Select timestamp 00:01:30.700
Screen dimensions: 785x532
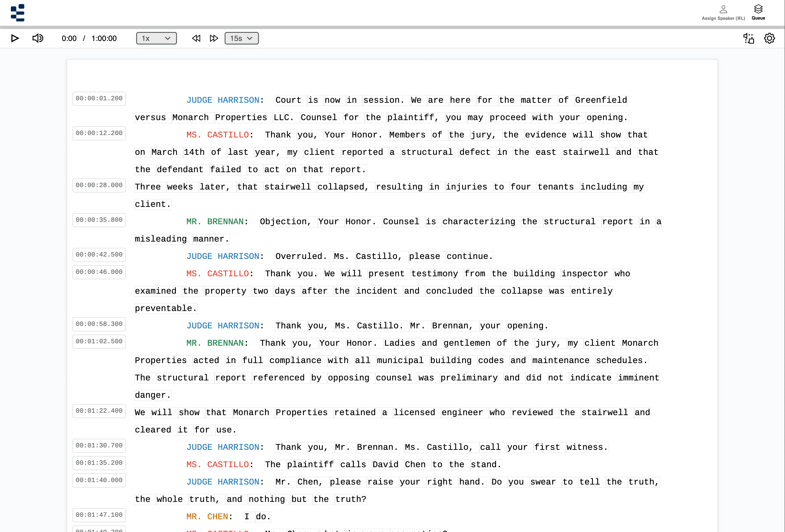99,446
